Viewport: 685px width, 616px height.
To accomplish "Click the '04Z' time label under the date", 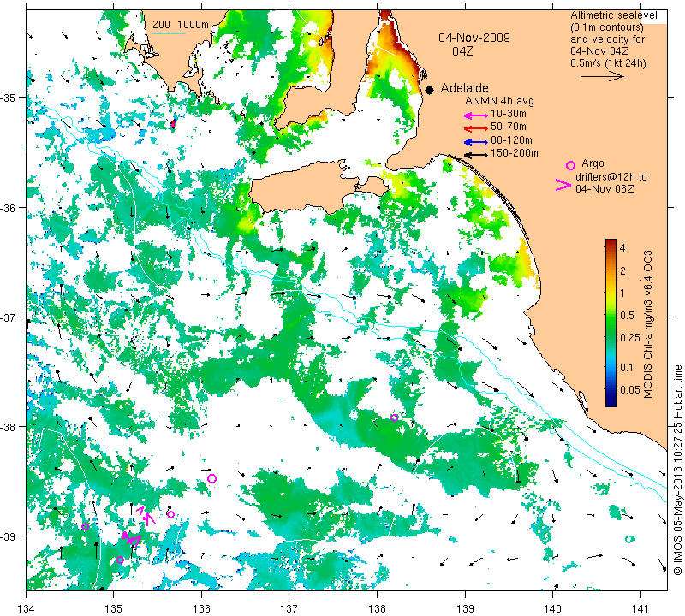I will click(462, 51).
